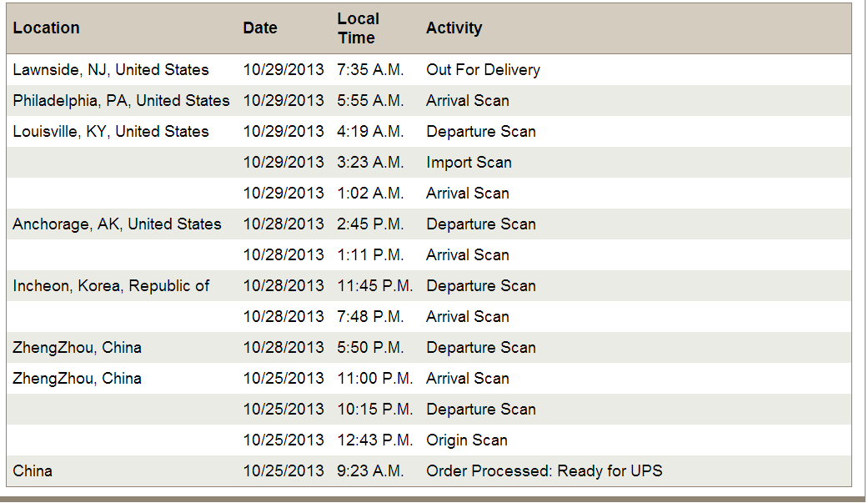The width and height of the screenshot is (868, 503).
Task: Click the 1:02 A.M. time cell
Action: (370, 194)
